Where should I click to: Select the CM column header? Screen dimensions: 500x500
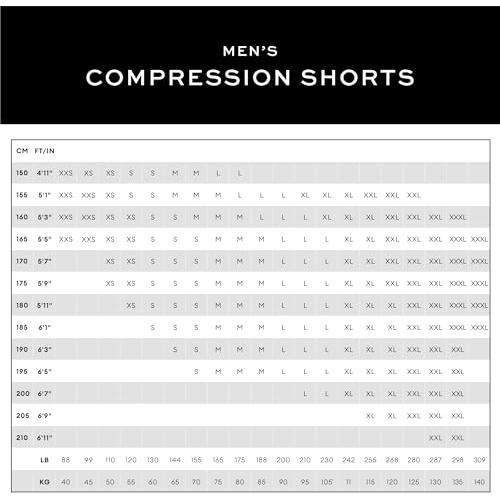pyautogui.click(x=22, y=151)
